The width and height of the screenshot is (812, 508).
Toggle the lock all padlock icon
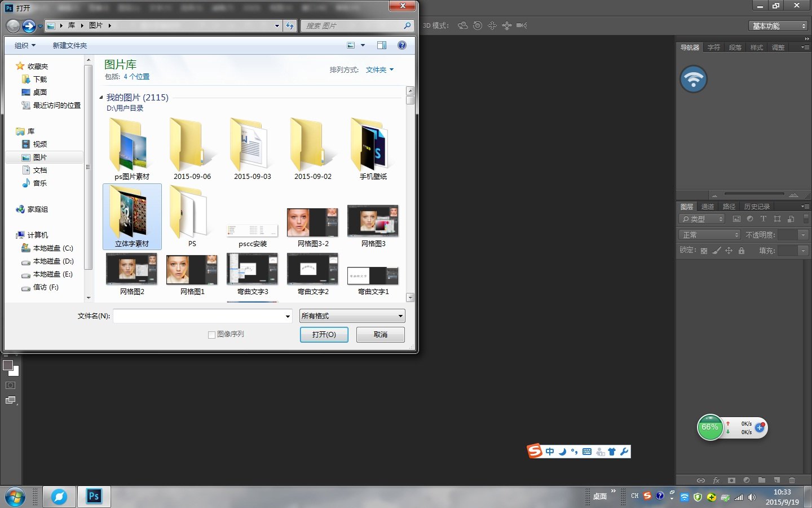[x=742, y=251]
